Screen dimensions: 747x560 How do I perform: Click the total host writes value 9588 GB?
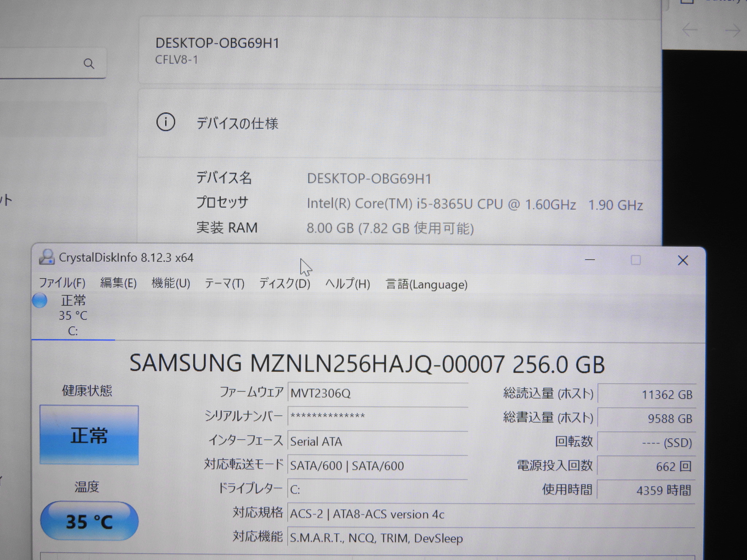[647, 419]
